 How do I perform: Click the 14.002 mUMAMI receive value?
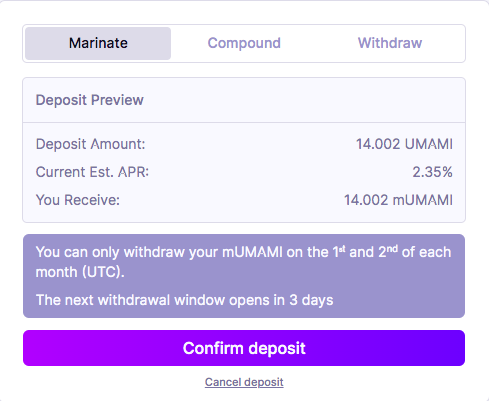pyautogui.click(x=398, y=200)
